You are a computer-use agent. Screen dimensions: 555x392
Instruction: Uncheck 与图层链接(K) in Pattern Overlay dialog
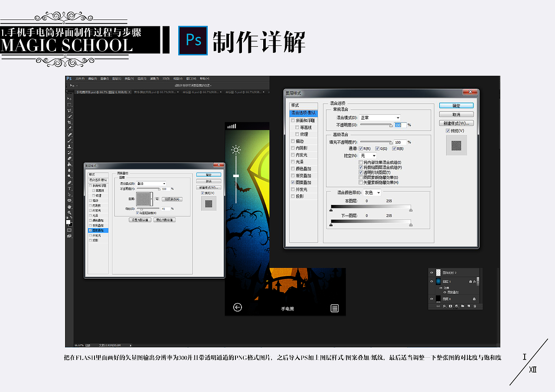[137, 213]
